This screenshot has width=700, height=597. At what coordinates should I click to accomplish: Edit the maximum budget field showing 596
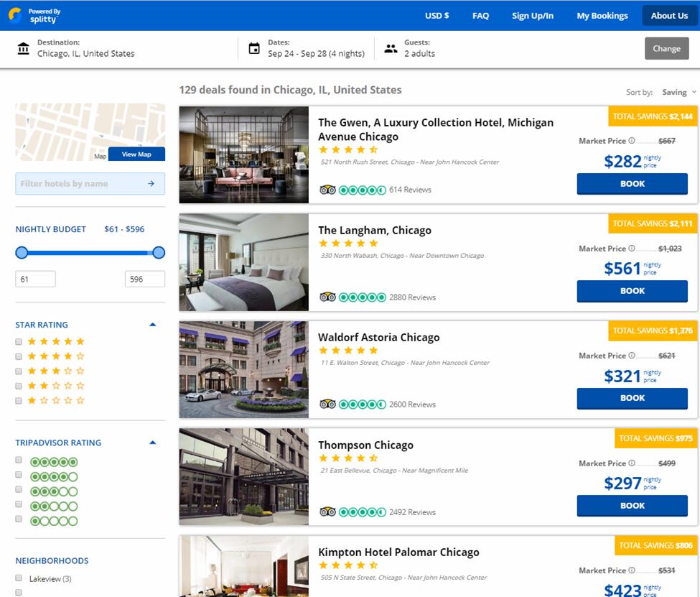(x=144, y=279)
